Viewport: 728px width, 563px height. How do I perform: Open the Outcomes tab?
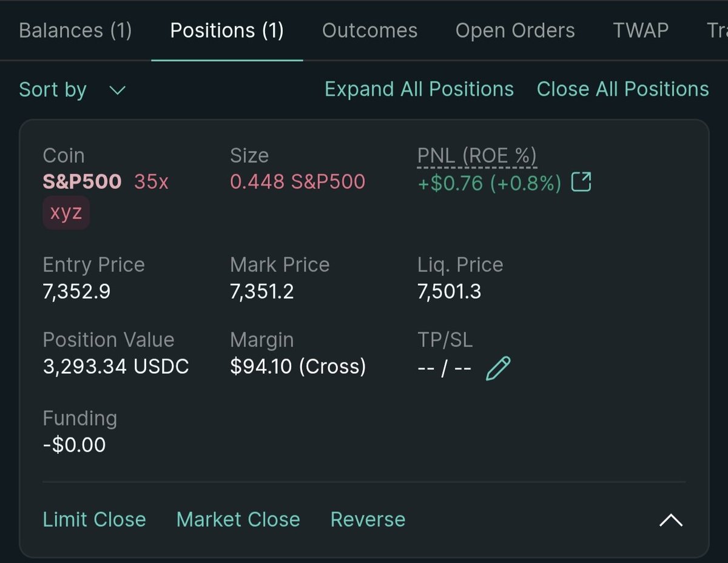click(x=370, y=30)
